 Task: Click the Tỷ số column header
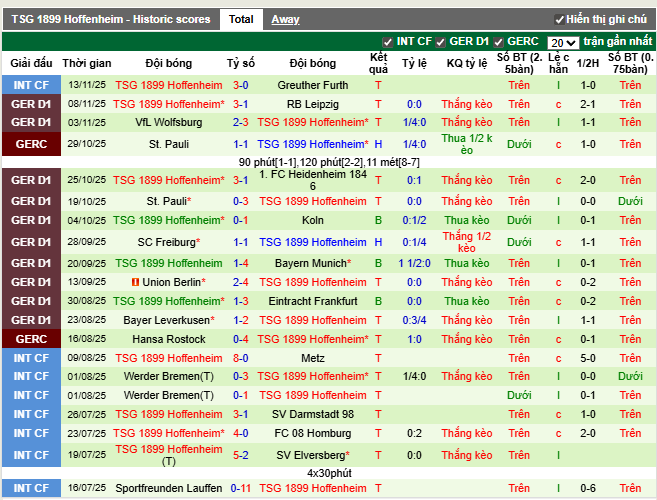[241, 63]
